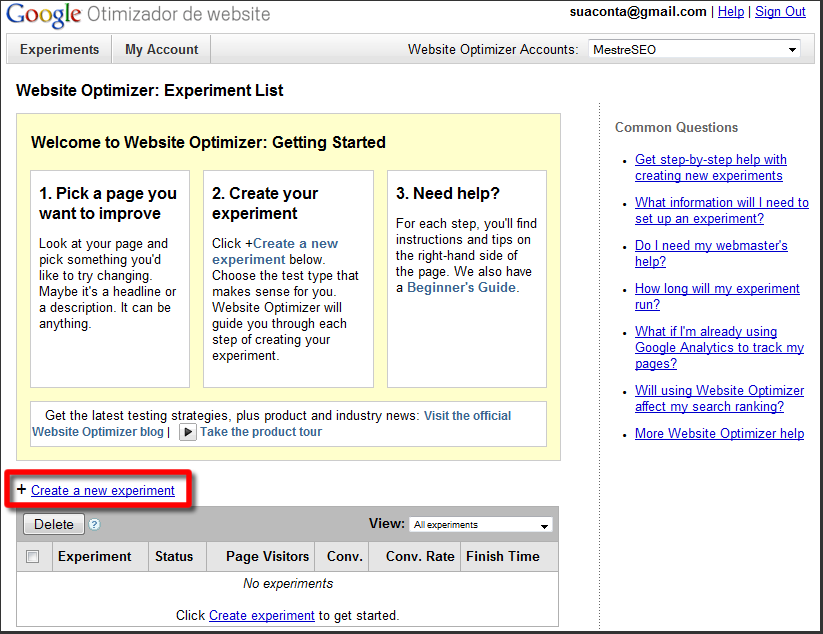Image resolution: width=823 pixels, height=634 pixels.
Task: Switch to the Experiments tab
Action: coord(59,49)
